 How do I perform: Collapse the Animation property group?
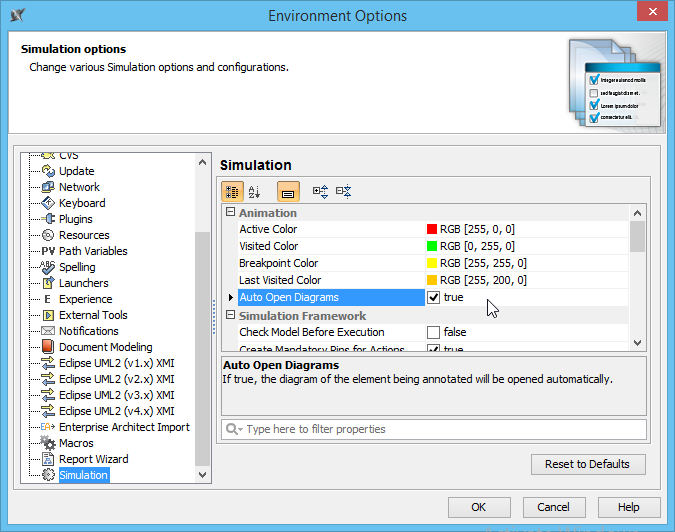(231, 212)
